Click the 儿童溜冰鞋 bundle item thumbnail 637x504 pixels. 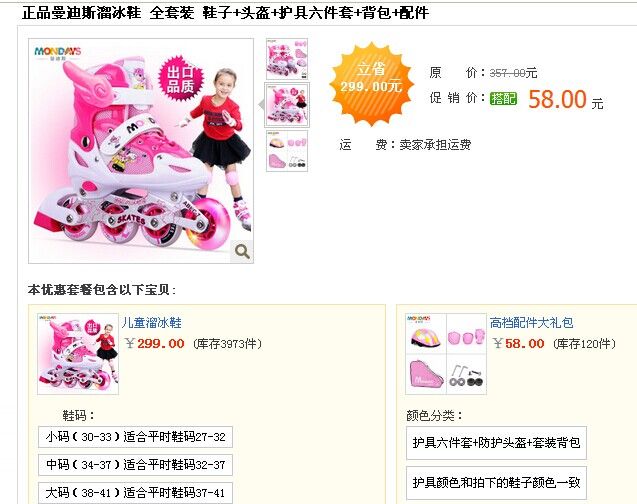pyautogui.click(x=78, y=354)
